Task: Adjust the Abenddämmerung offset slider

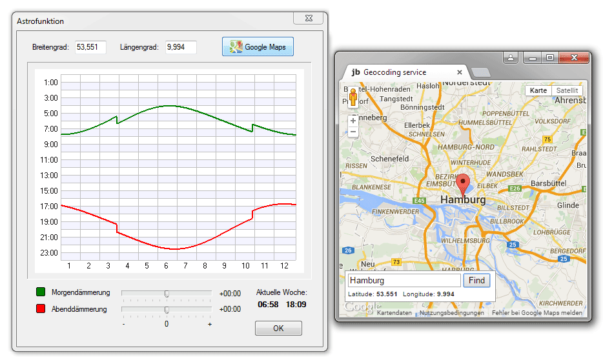Action: click(167, 309)
